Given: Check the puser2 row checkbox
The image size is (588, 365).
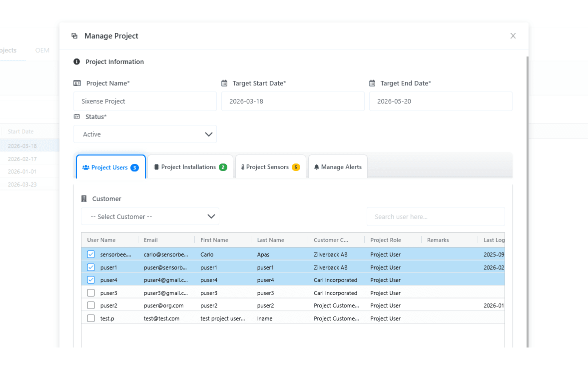Looking at the screenshot, I should (x=91, y=305).
